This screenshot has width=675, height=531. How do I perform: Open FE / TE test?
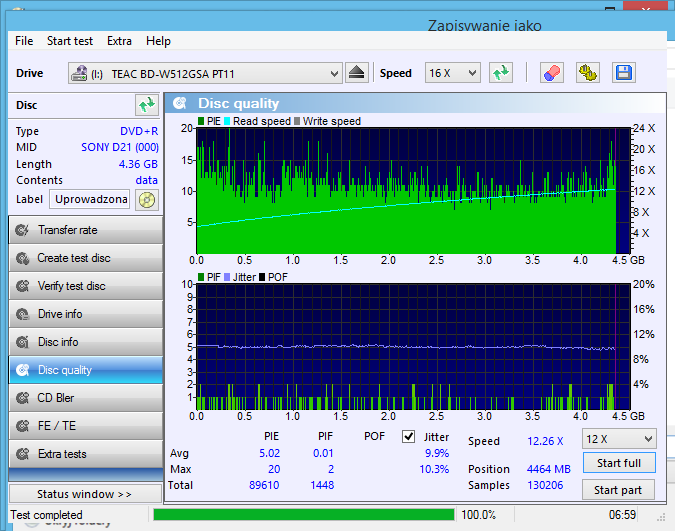[x=86, y=426]
